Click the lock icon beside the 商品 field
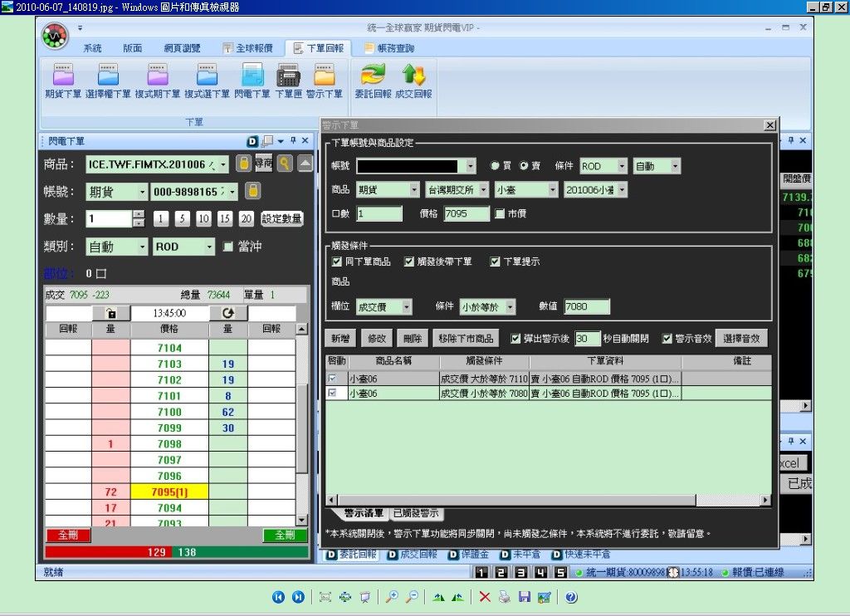This screenshot has width=850, height=616. click(243, 164)
